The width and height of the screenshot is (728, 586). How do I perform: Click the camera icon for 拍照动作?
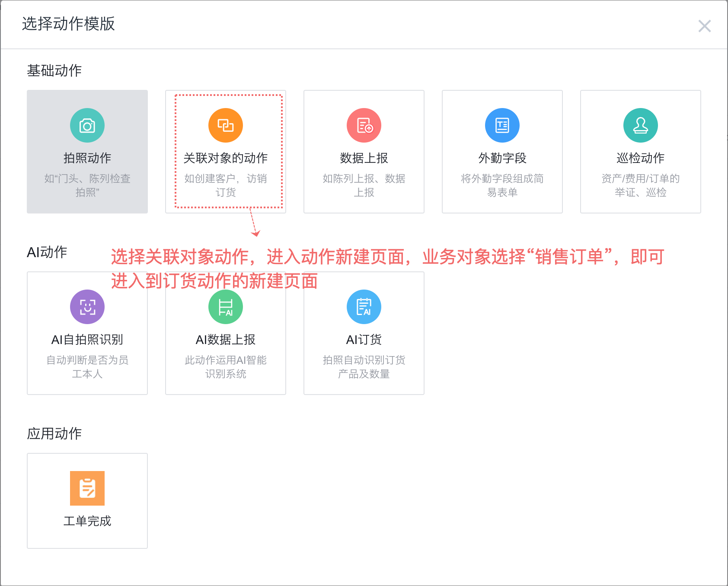pos(87,125)
